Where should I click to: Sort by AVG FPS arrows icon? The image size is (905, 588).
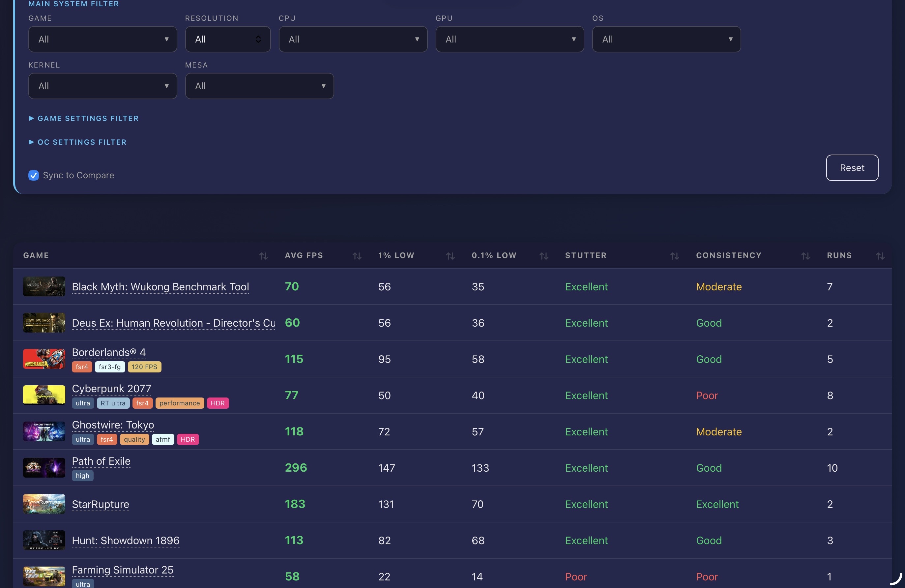pos(357,256)
